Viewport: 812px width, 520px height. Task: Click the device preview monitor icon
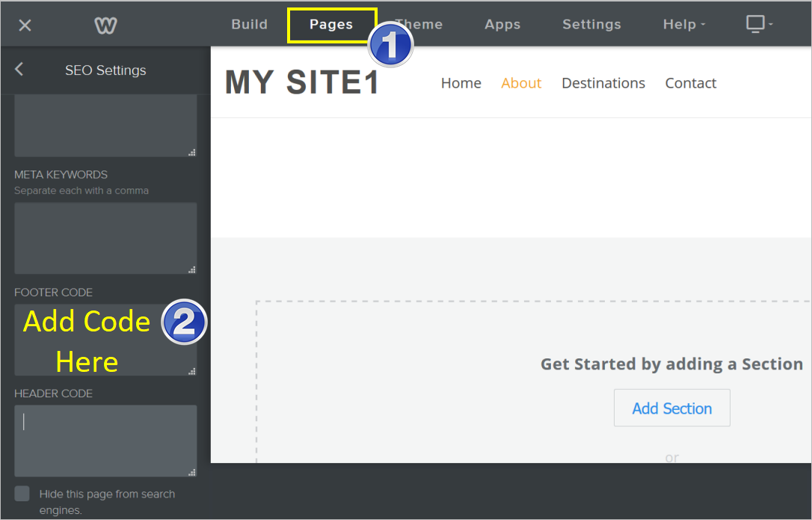click(x=755, y=24)
